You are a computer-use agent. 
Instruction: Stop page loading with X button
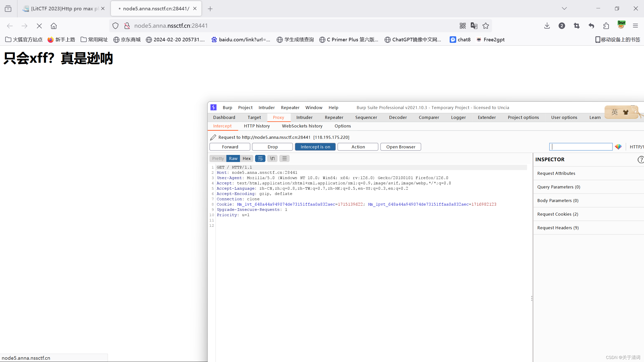pos(39,26)
